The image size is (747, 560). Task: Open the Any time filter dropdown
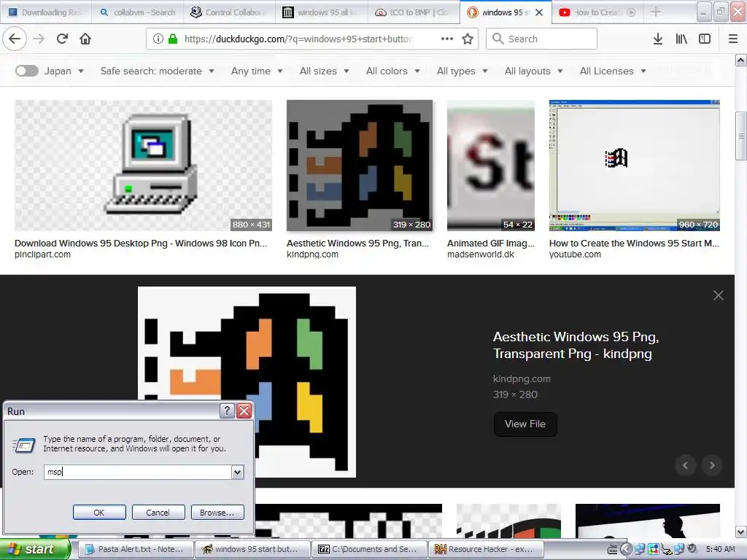click(x=257, y=71)
